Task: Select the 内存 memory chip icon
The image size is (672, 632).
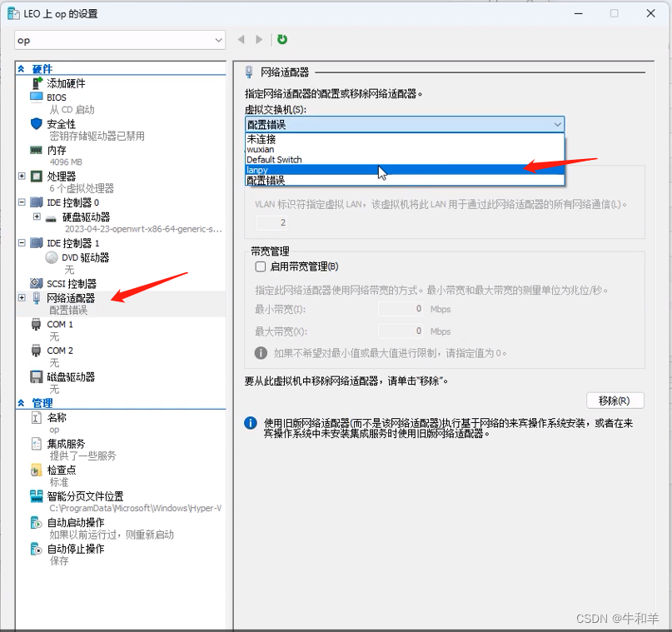Action: point(36,150)
